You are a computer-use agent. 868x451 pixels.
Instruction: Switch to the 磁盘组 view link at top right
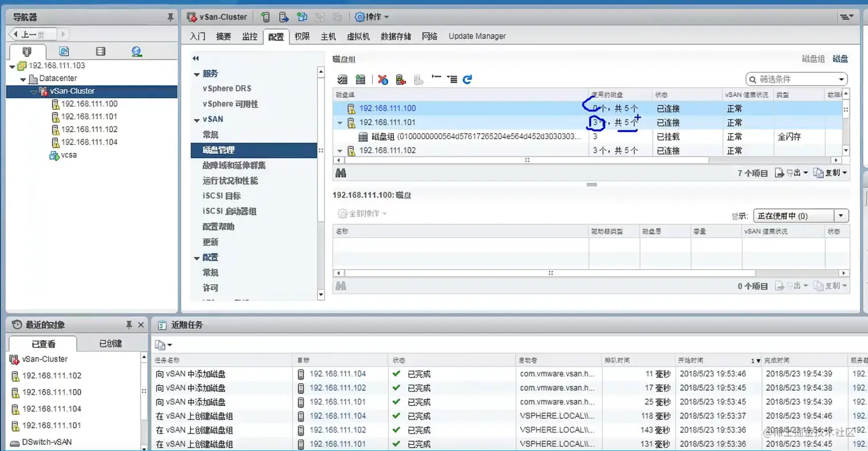[x=813, y=59]
